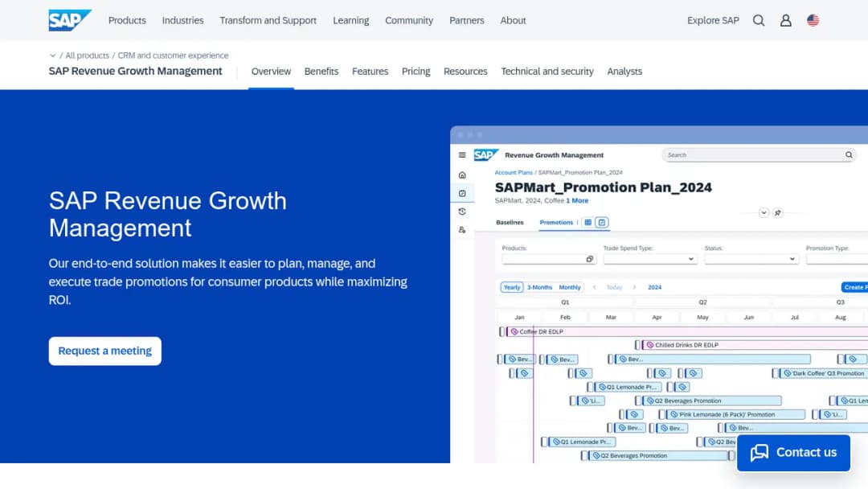
Task: Click the 2024 year label
Action: click(x=654, y=287)
